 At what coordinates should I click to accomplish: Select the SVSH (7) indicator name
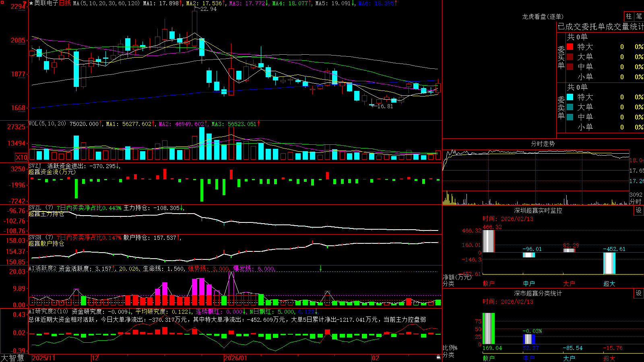point(41,238)
